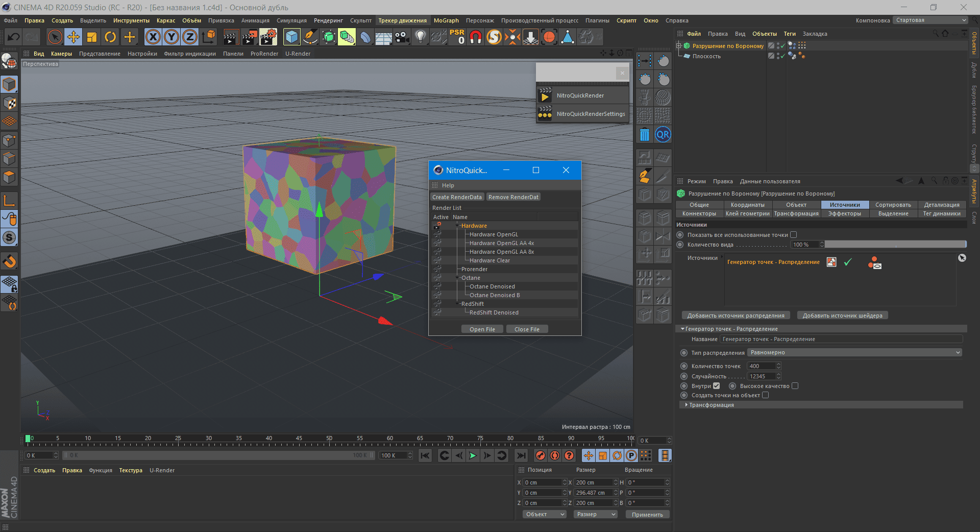Select the Scale tool icon
980x532 pixels.
(x=92, y=37)
